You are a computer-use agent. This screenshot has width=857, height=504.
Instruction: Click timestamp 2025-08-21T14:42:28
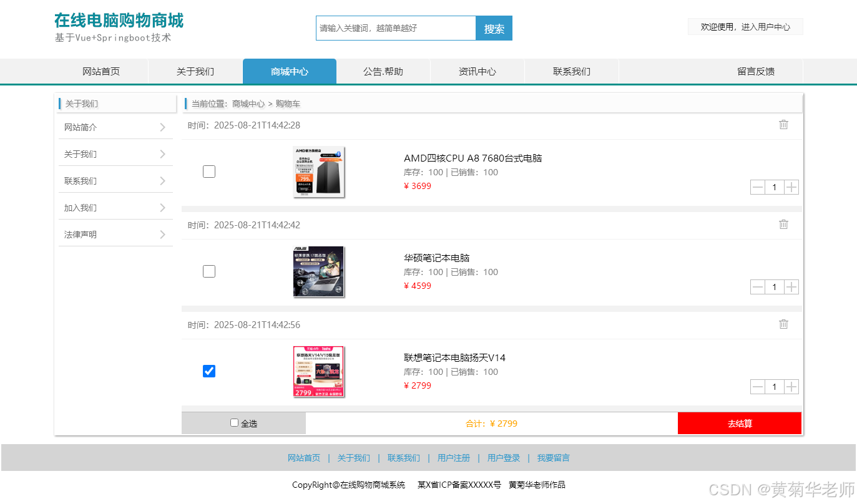coord(257,125)
